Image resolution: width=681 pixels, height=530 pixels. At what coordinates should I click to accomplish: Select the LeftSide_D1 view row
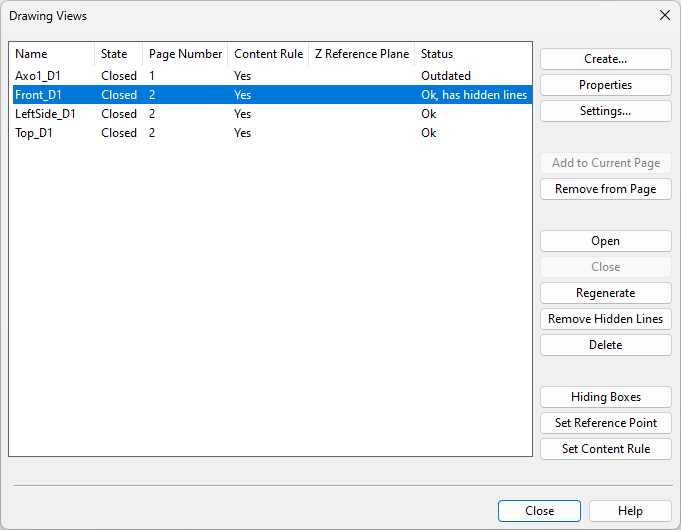[x=45, y=114]
